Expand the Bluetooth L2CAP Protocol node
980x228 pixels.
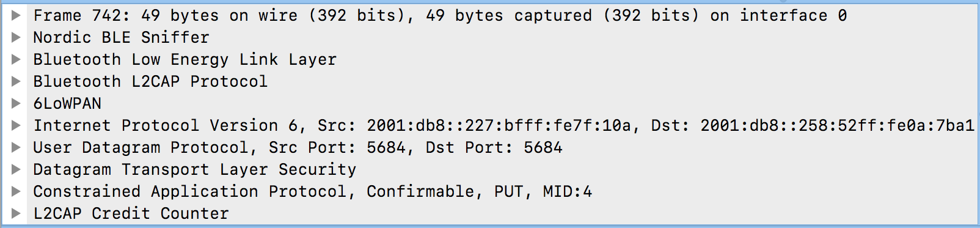click(x=16, y=81)
